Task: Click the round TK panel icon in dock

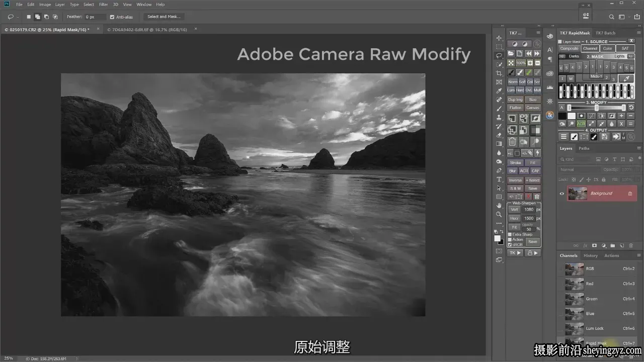Action: pos(550,115)
